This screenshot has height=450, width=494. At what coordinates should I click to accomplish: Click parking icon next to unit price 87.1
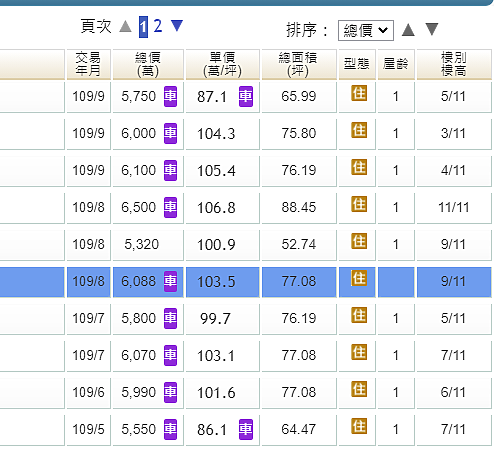point(246,96)
